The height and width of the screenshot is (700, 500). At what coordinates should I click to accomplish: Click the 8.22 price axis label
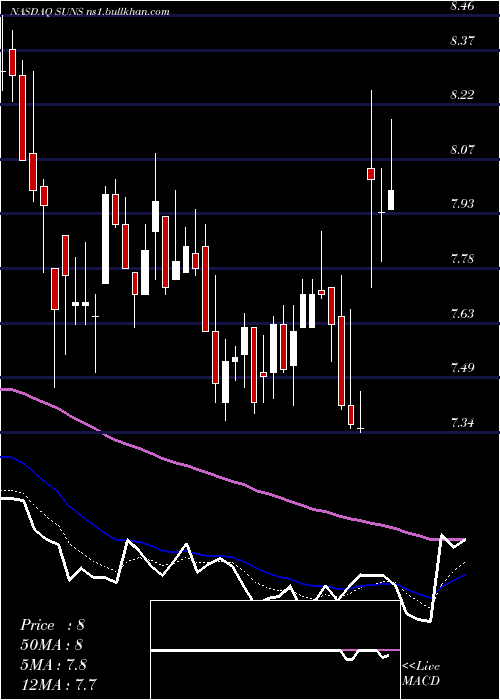tap(462, 95)
